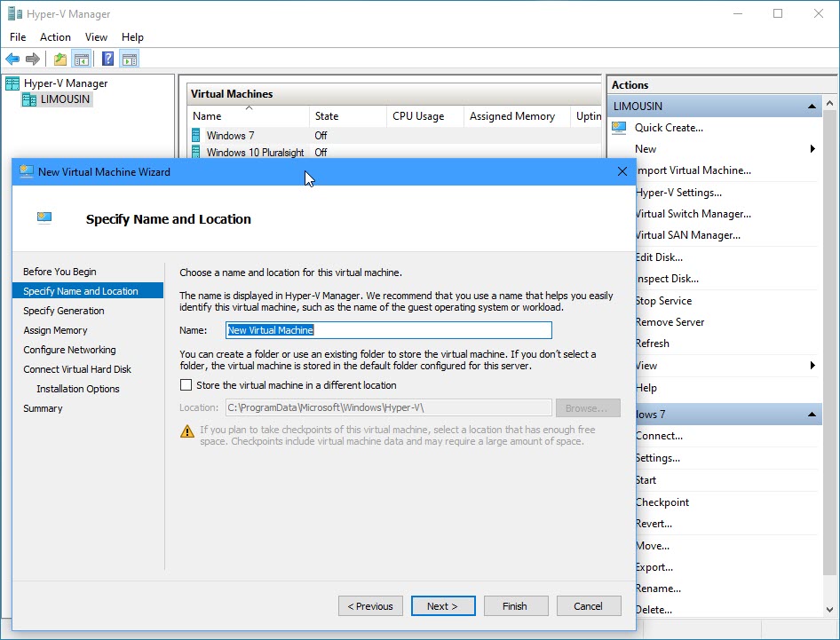This screenshot has width=840, height=640.
Task: Select the Windows 7 virtual machine row
Action: pos(230,136)
